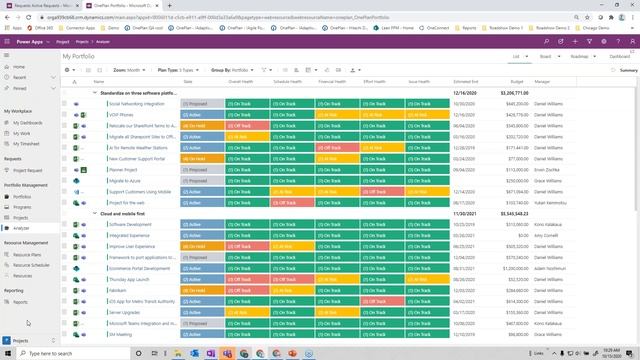Check the Fabrikam row checkbox
This screenshot has width=640, height=360.
click(64, 290)
